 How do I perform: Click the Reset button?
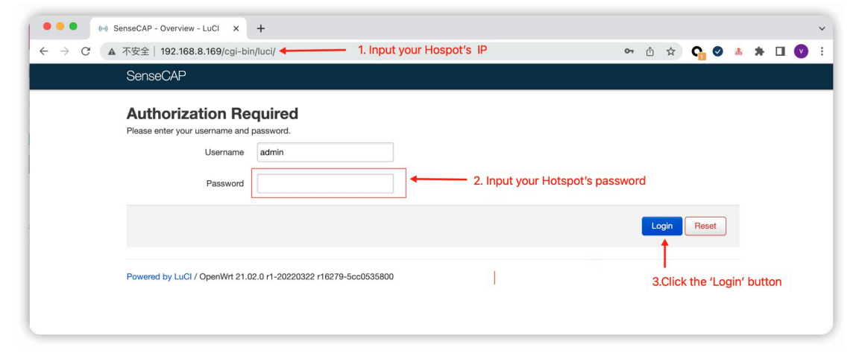click(705, 226)
